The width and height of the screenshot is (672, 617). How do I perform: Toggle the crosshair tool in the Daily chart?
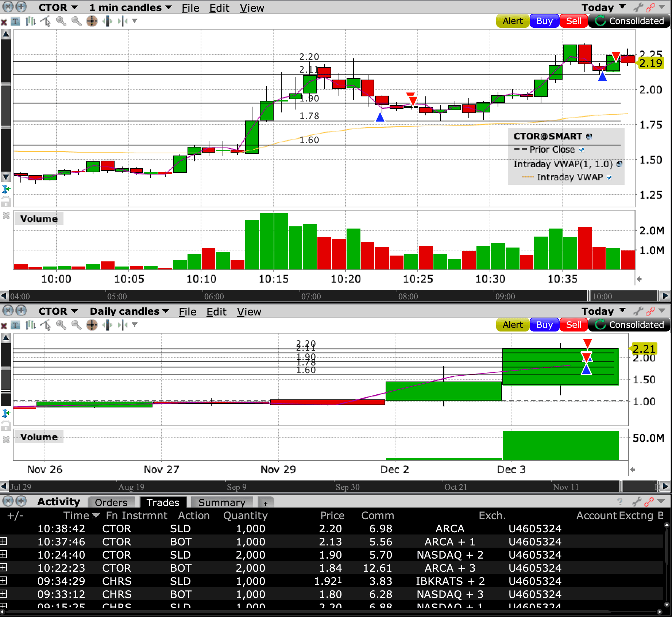pos(92,325)
